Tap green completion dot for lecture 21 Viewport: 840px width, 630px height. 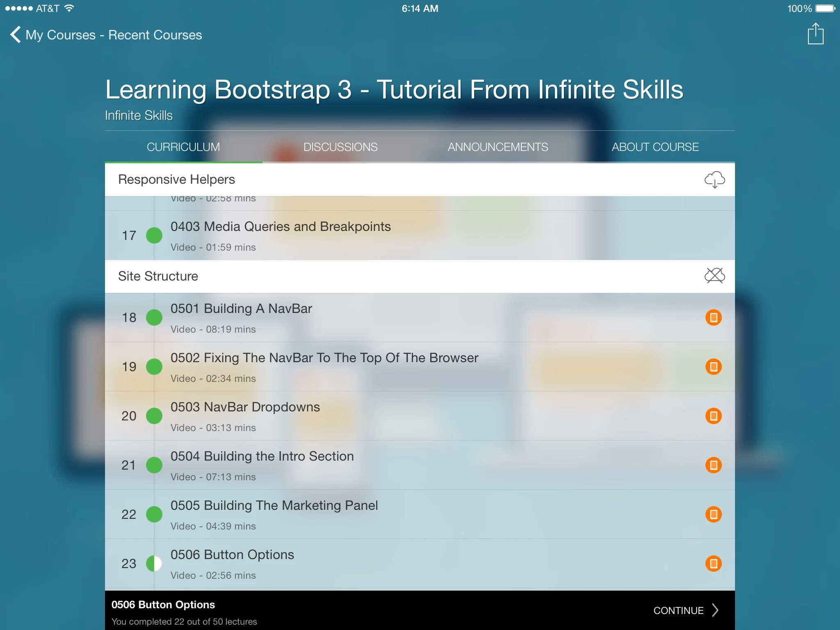pyautogui.click(x=154, y=465)
